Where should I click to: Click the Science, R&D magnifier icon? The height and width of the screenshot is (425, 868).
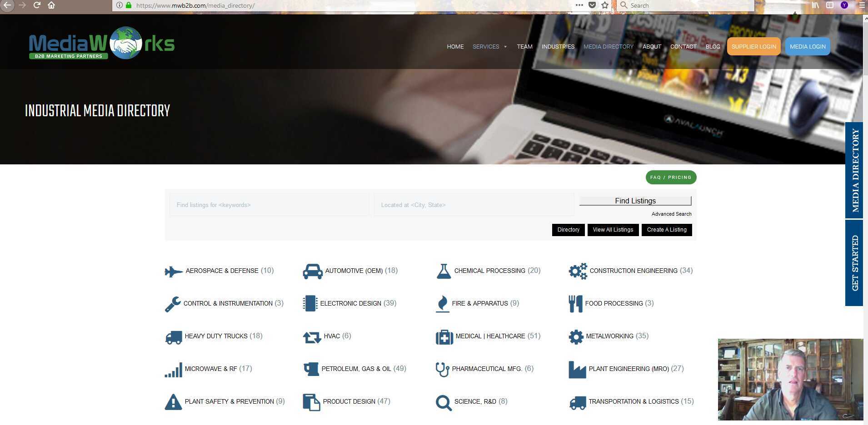tap(444, 403)
